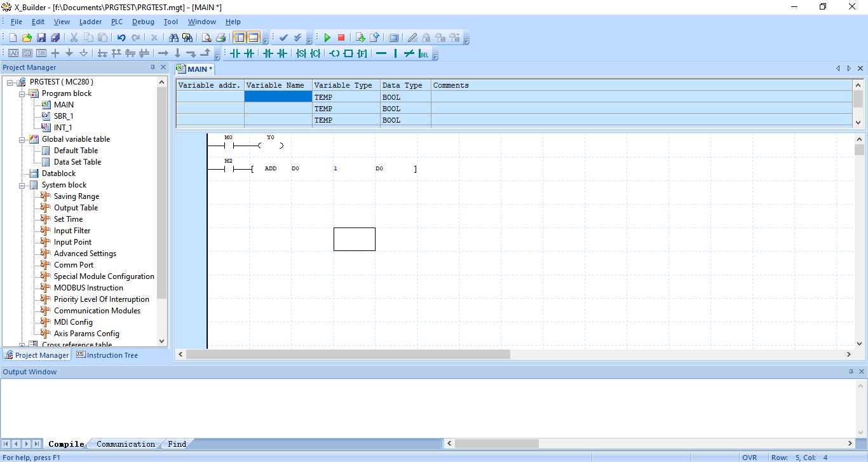Click the Save project icon
Screen dimensions: 868x462
pyautogui.click(x=41, y=38)
